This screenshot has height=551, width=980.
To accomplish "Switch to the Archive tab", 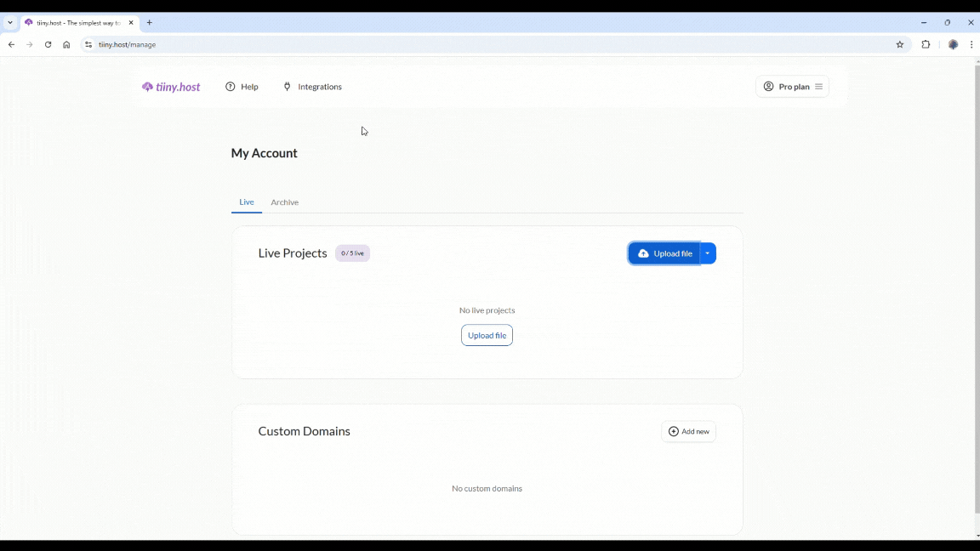I will 284,202.
